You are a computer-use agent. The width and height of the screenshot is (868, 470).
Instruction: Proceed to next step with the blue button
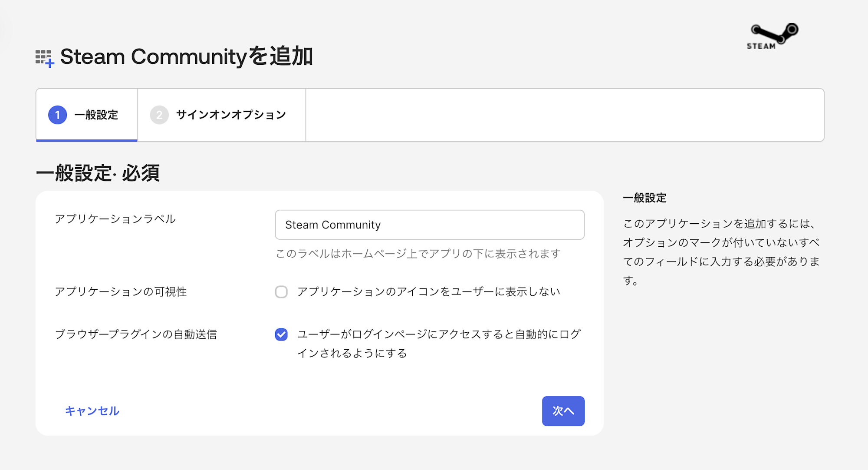[563, 410]
